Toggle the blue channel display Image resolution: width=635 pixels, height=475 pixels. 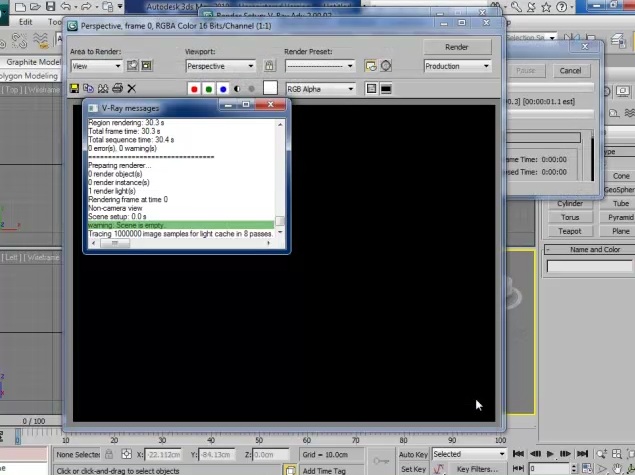[223, 89]
